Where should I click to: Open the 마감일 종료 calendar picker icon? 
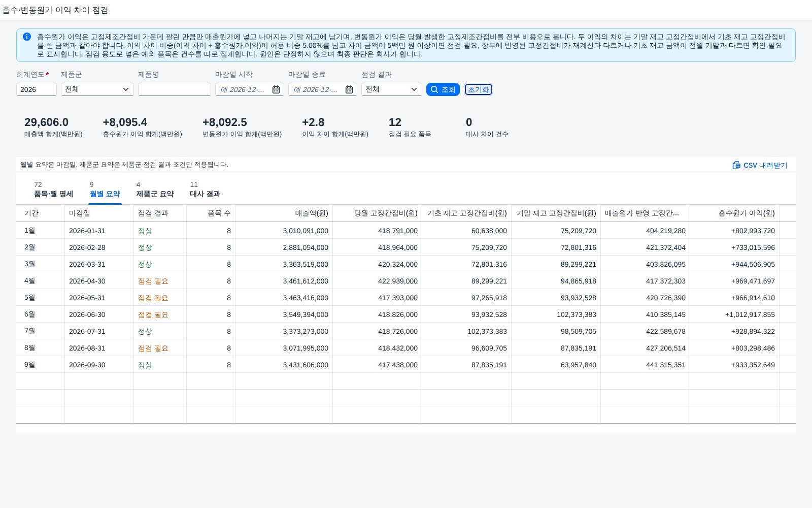coord(349,89)
